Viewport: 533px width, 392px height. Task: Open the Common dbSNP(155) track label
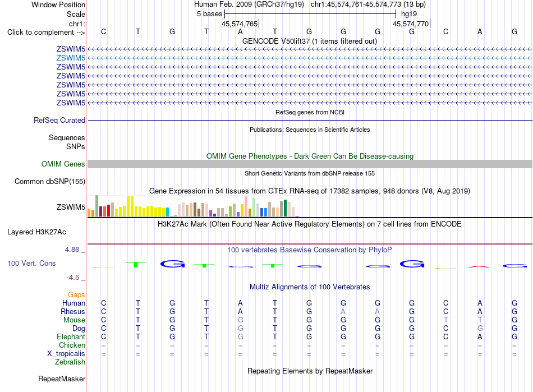(50, 181)
